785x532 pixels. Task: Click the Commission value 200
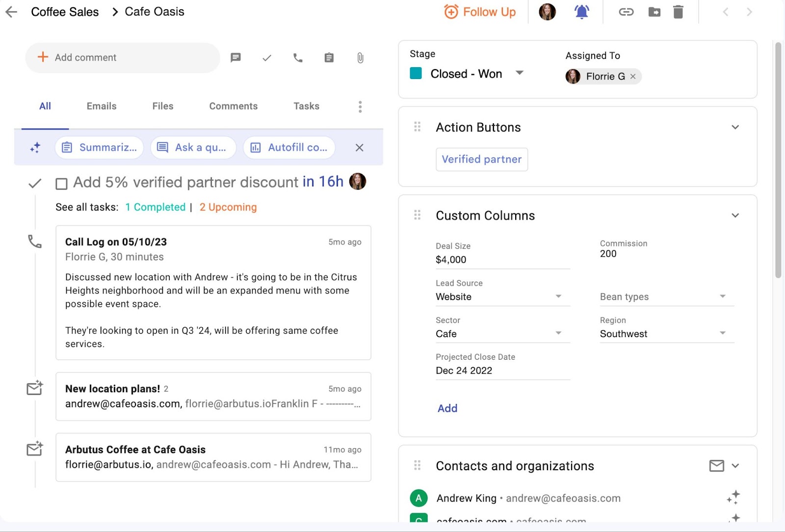tap(608, 254)
